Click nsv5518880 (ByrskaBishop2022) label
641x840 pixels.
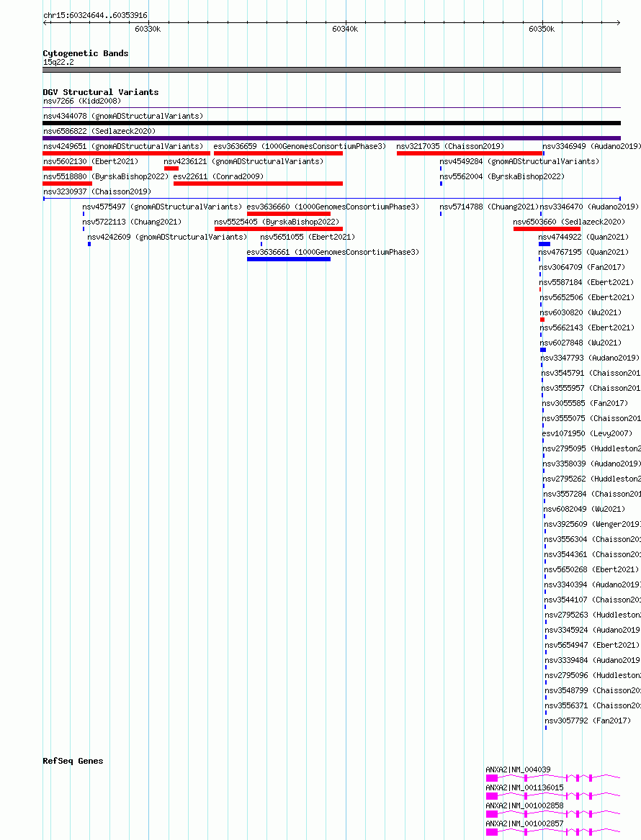pyautogui.click(x=106, y=176)
